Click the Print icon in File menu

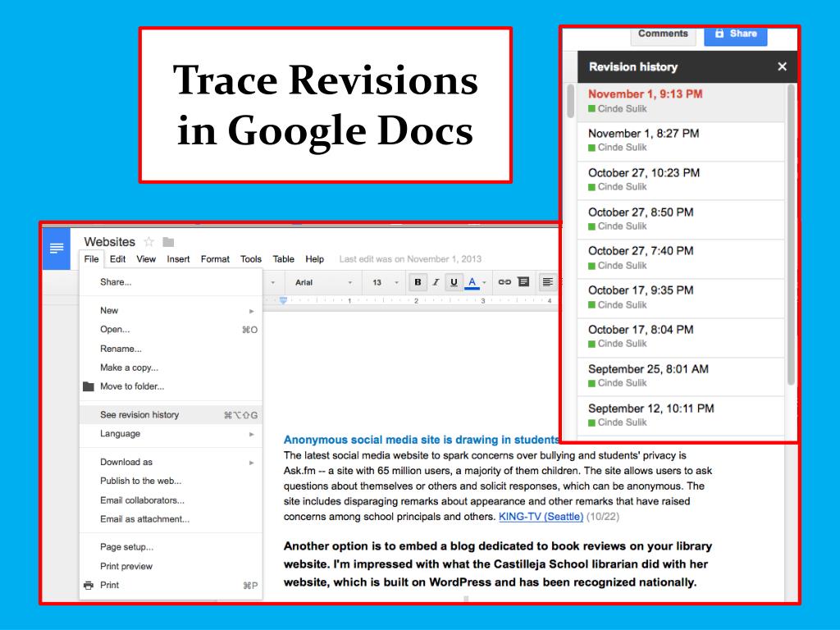[89, 585]
